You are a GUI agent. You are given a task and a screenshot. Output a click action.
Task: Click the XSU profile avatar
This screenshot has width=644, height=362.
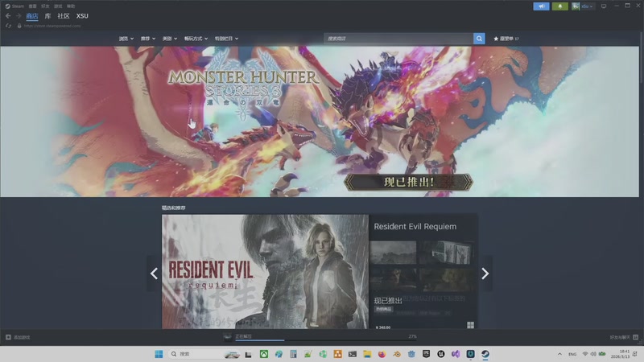(576, 6)
